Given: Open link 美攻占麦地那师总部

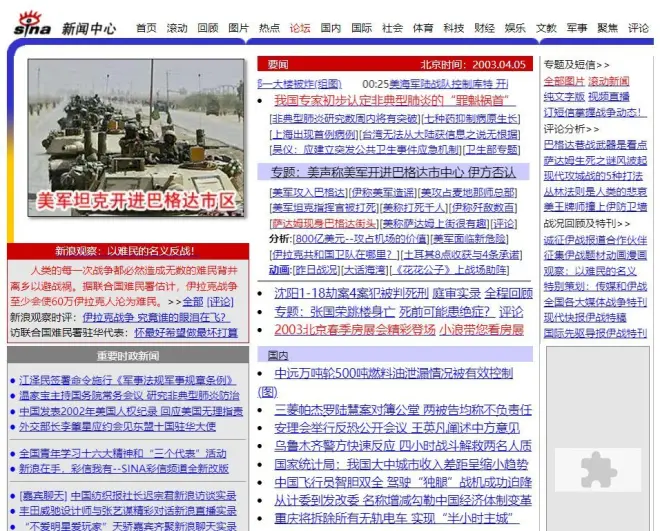Looking at the screenshot, I should click(x=468, y=192).
